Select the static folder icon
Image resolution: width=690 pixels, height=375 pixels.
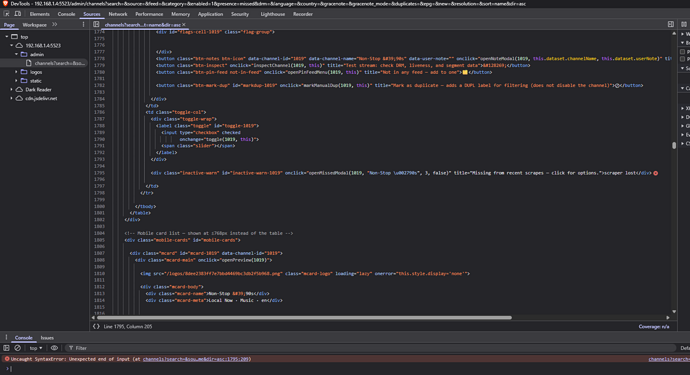pyautogui.click(x=24, y=81)
